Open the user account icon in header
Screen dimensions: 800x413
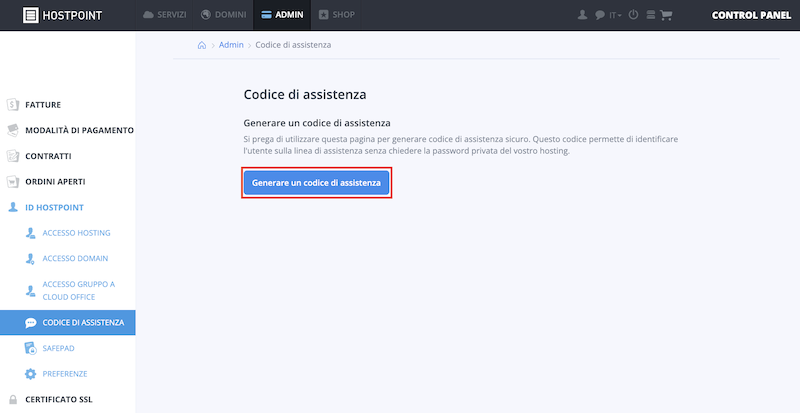click(x=582, y=15)
